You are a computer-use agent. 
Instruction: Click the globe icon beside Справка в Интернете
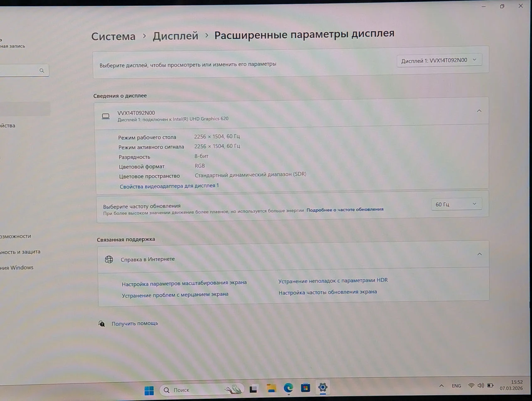point(109,260)
